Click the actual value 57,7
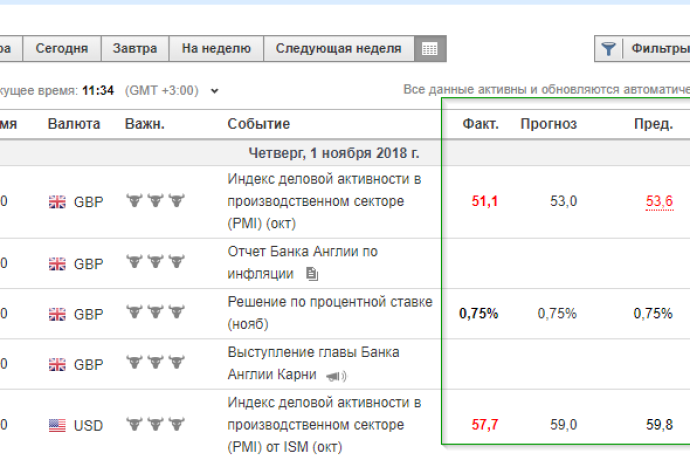Screen dimensions: 690x460 click(484, 425)
